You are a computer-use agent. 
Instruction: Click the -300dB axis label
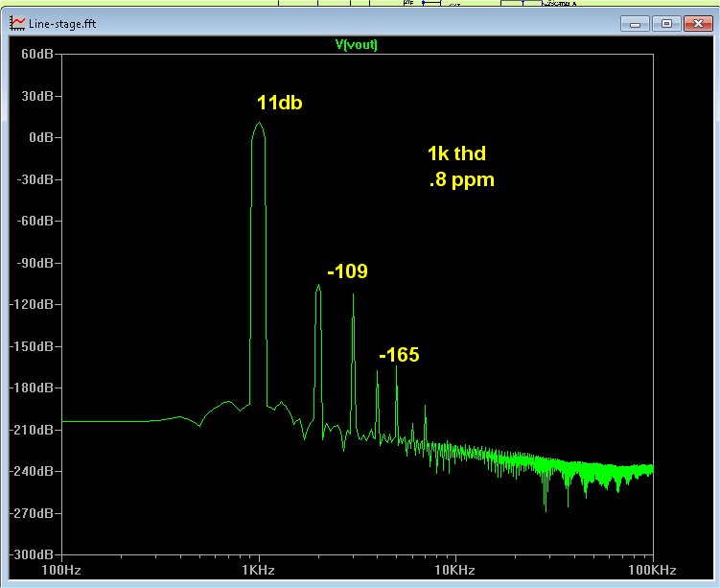[x=32, y=554]
